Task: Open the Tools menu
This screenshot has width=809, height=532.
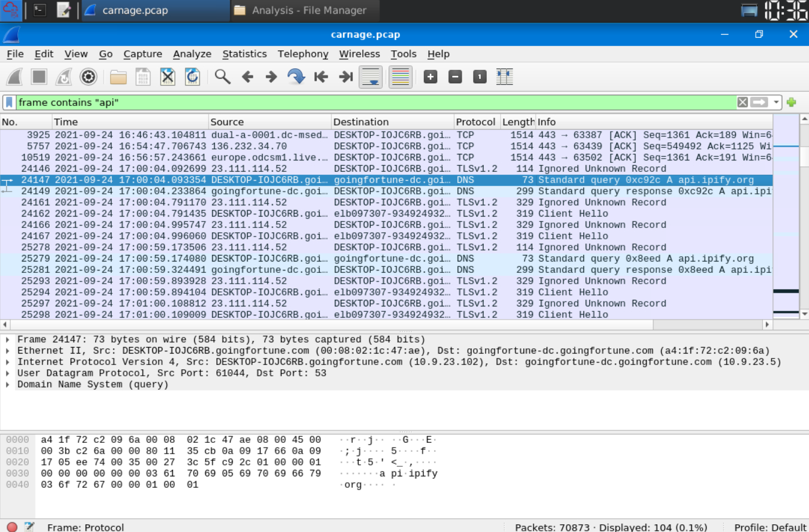Action: (404, 54)
